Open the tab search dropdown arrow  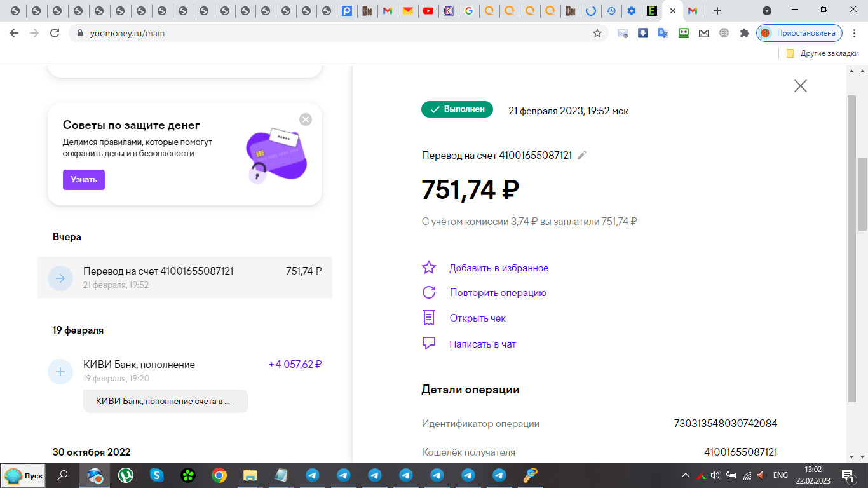[x=767, y=11]
